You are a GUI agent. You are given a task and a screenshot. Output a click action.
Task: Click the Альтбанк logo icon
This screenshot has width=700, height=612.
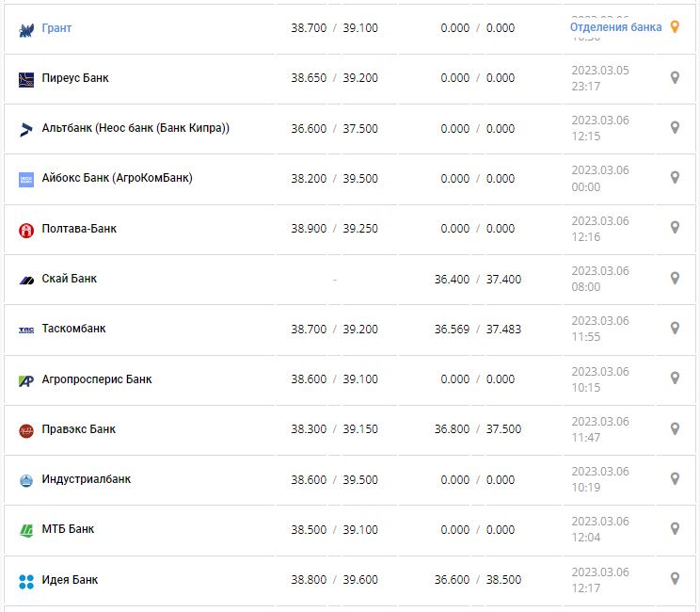pyautogui.click(x=26, y=129)
